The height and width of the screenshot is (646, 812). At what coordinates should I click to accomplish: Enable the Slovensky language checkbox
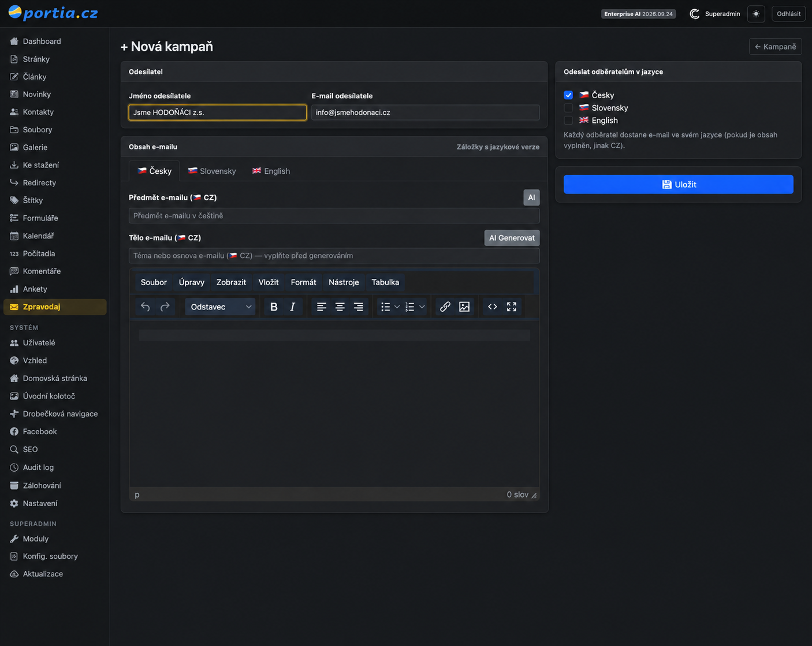(x=568, y=108)
